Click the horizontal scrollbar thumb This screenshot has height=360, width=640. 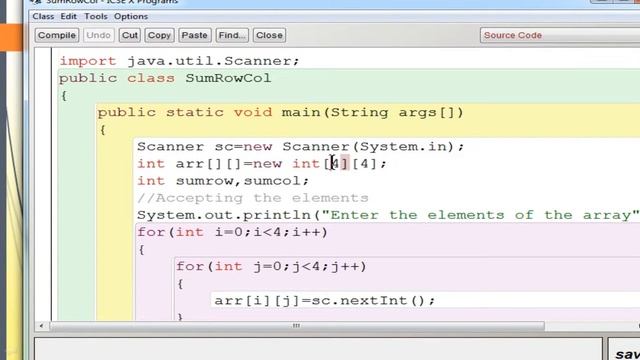(297, 326)
